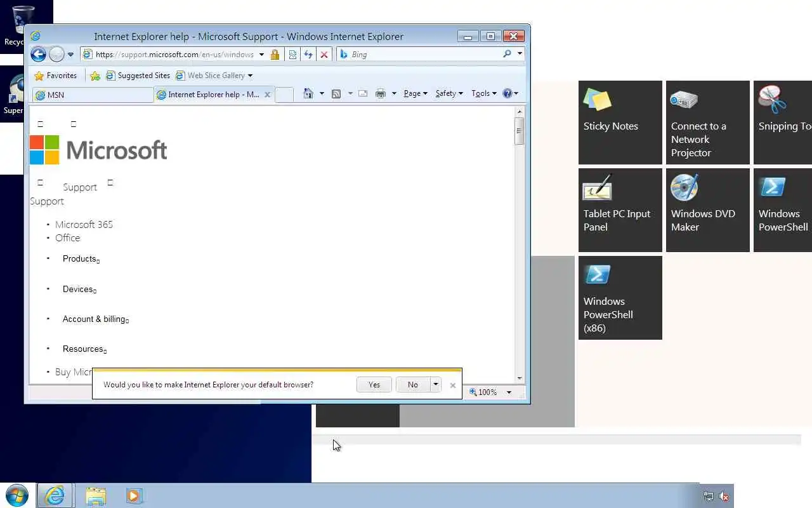The image size is (812, 508).
Task: Open the Safety menu
Action: [449, 93]
